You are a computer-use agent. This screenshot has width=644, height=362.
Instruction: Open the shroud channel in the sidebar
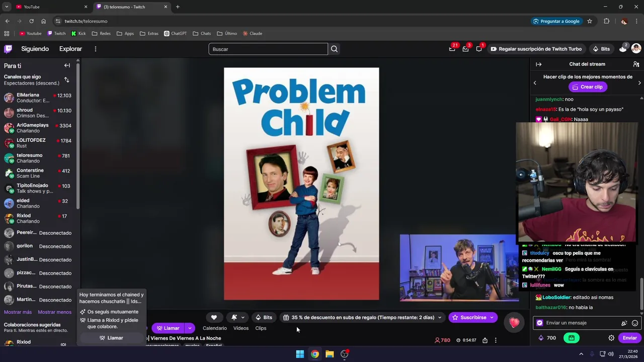38,113
